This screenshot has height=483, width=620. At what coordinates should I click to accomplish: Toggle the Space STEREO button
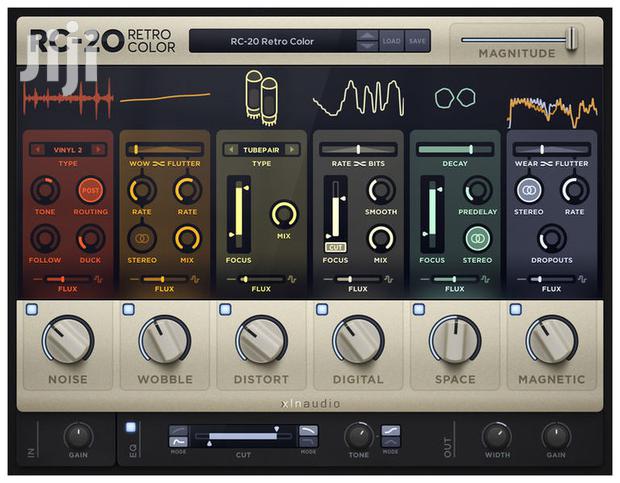pos(478,238)
